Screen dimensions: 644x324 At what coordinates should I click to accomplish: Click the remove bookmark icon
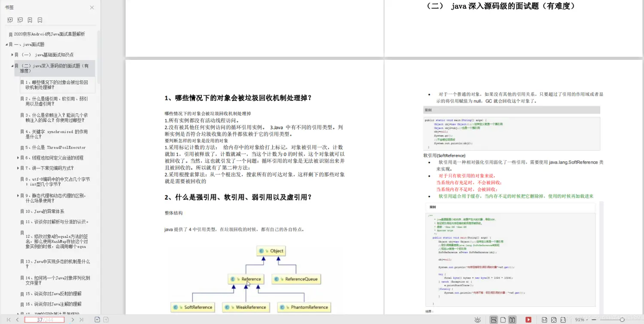(x=40, y=20)
